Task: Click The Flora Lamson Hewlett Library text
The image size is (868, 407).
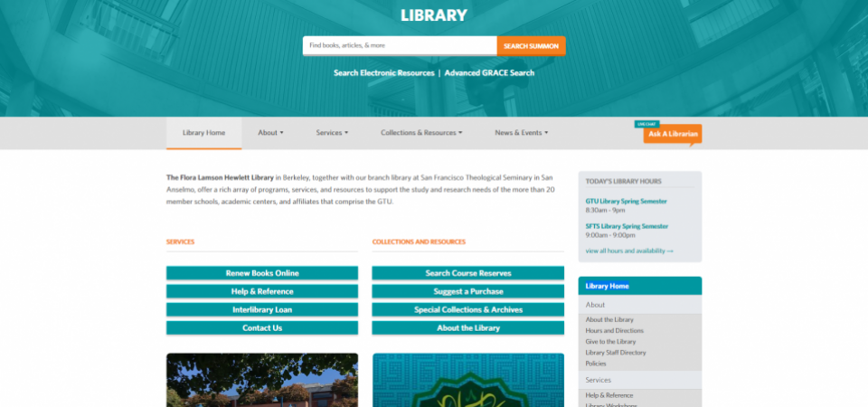Action: (220, 178)
